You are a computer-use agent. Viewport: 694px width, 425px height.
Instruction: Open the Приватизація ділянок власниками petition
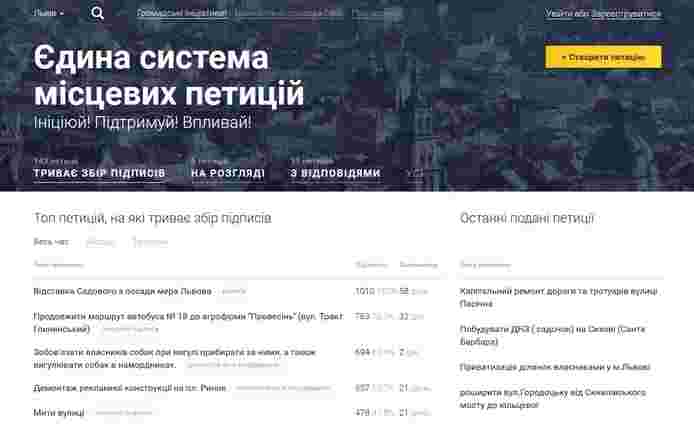coord(555,367)
